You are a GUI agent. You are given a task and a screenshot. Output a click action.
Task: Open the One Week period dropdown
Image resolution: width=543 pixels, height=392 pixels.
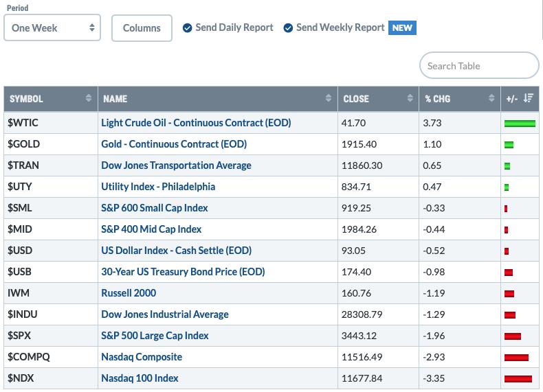(x=52, y=27)
